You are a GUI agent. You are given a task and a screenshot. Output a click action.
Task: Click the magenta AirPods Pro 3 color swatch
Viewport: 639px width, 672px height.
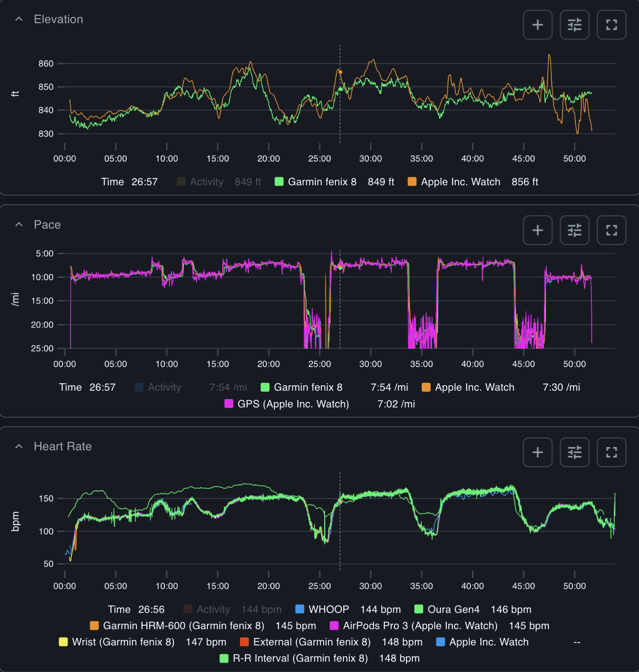pos(334,626)
